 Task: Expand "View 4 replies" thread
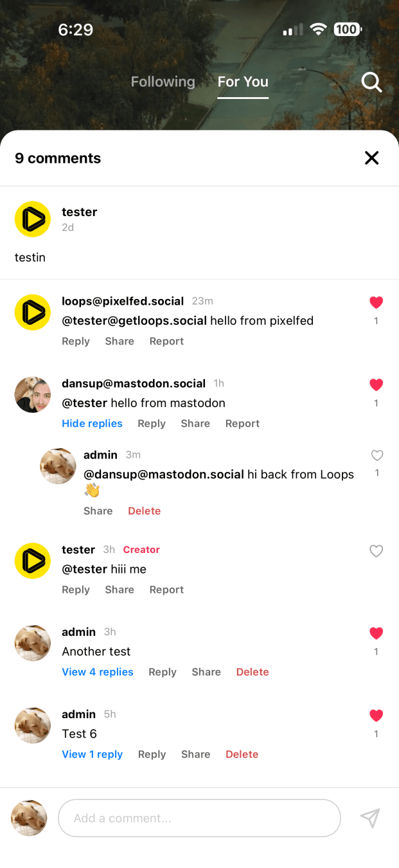pyautogui.click(x=98, y=672)
